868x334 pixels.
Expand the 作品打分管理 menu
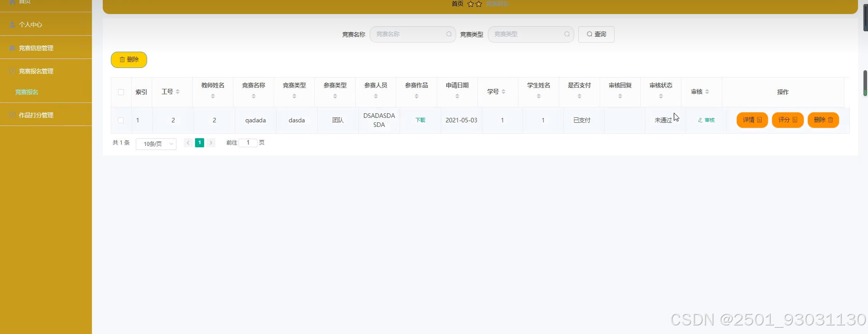(x=46, y=115)
